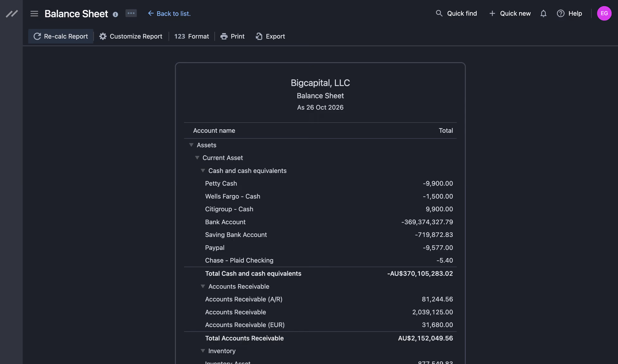Collapse the Accounts Receivable group
This screenshot has height=364, width=618.
203,286
